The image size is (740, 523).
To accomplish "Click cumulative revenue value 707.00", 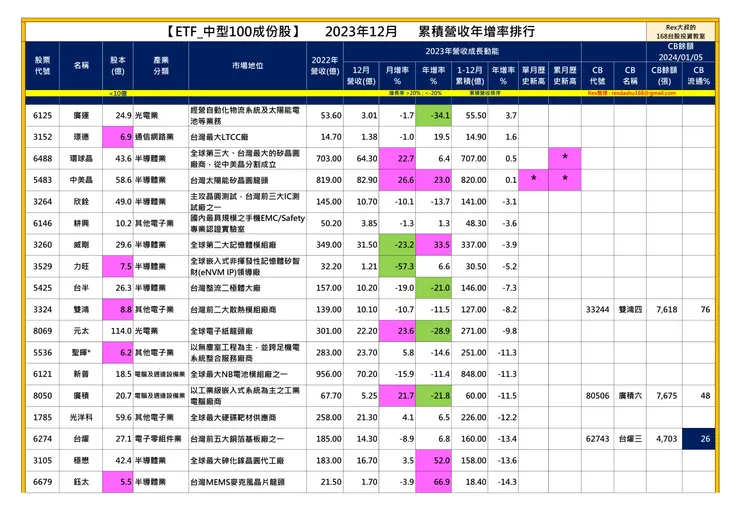I will [x=474, y=159].
